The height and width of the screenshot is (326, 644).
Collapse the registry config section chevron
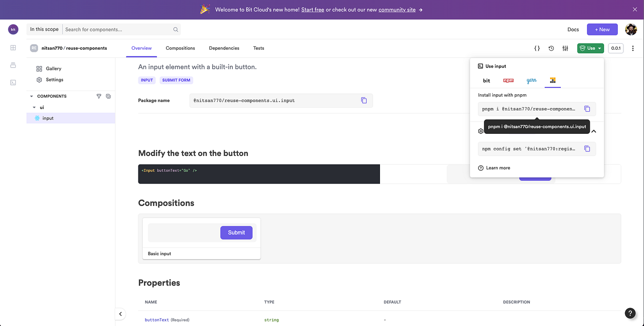pos(593,131)
